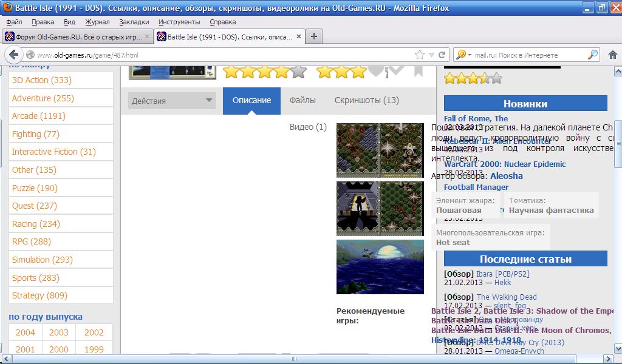Open the Скриншоты (13) tab
This screenshot has width=622, height=364.
[366, 100]
